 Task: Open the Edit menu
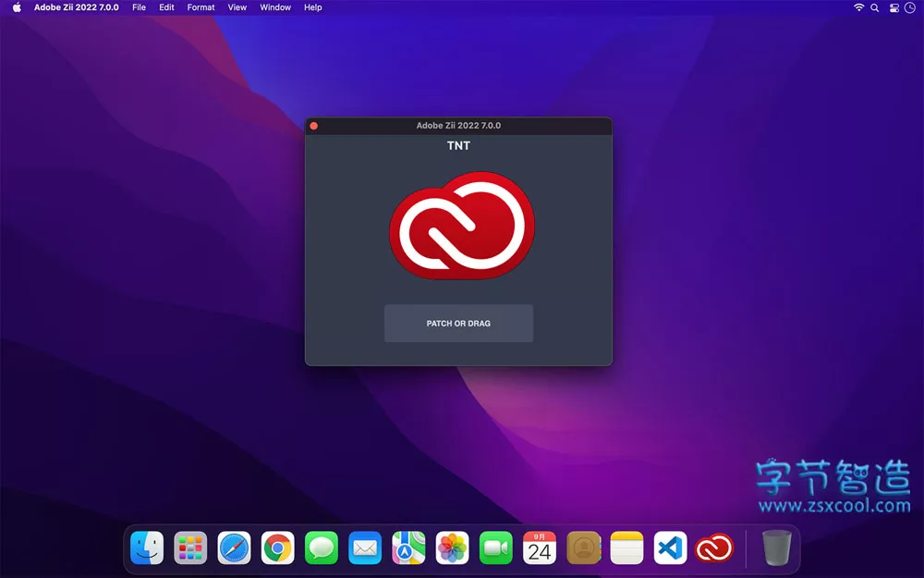pos(166,7)
